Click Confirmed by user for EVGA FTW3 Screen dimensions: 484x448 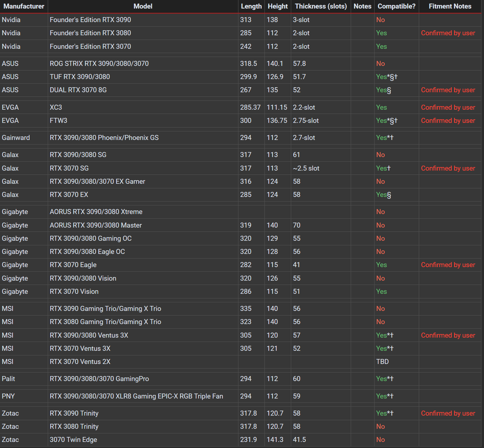448,121
